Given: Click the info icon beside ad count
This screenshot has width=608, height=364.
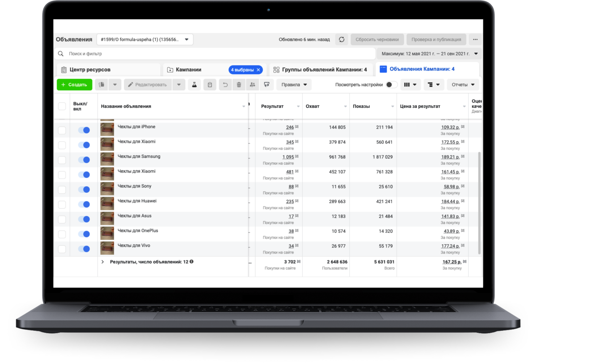Looking at the screenshot, I should (191, 262).
